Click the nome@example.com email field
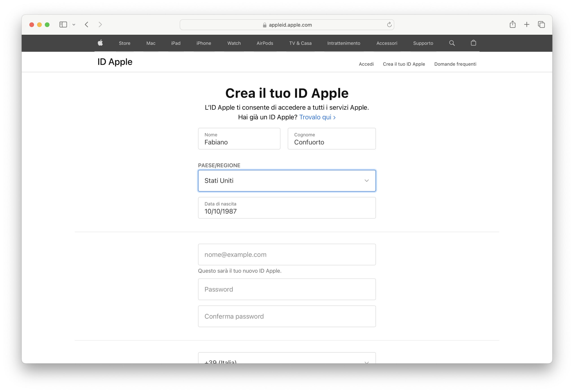Screen dimensions: 574x392 coord(287,255)
